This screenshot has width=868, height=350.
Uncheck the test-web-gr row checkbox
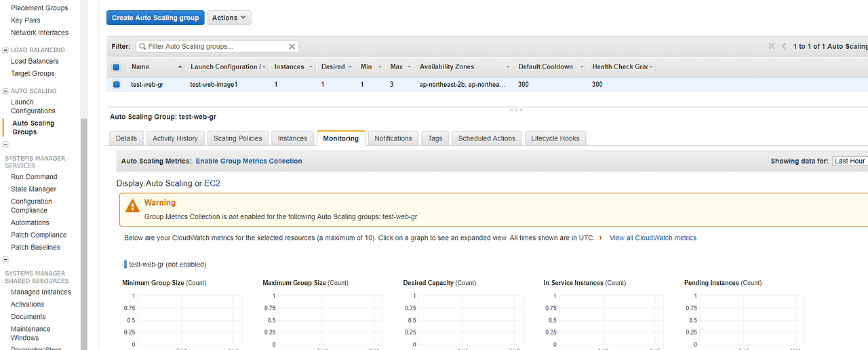116,85
